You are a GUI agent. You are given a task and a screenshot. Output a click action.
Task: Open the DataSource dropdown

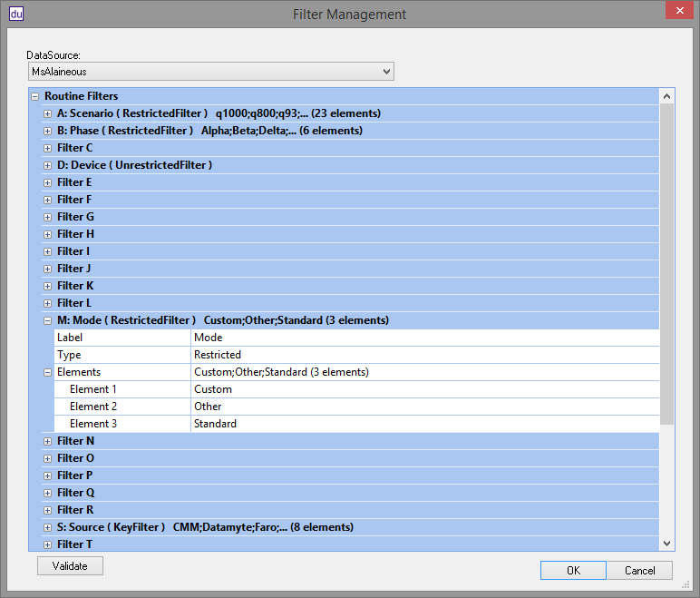click(x=210, y=71)
